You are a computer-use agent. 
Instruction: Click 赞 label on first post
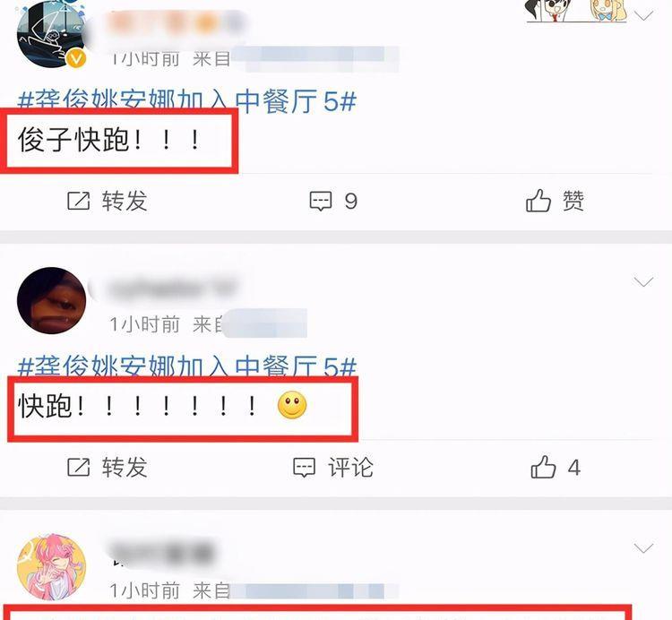[x=573, y=201]
